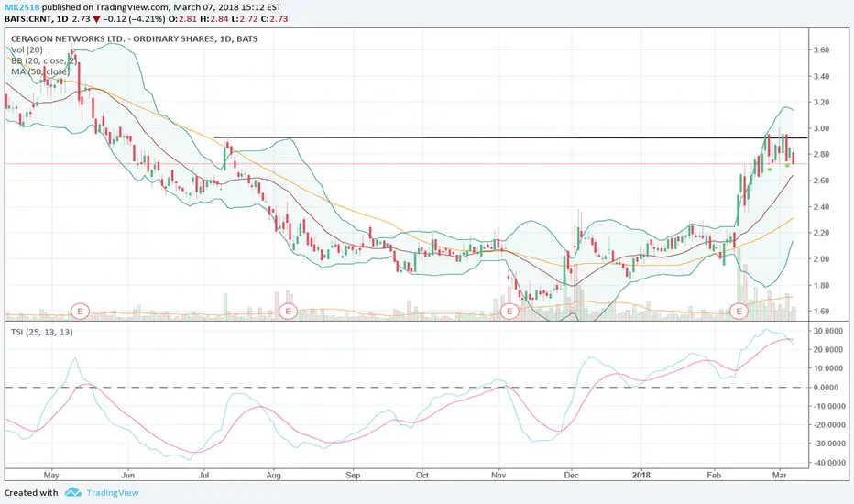
Task: Select the BB (20, close, 2) indicator label
Action: 44,60
